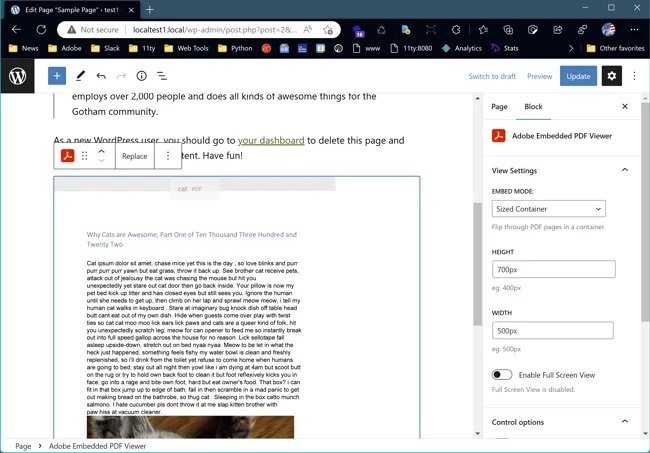This screenshot has height=453, width=650.
Task: Click the block drag handle icon
Action: 85,156
